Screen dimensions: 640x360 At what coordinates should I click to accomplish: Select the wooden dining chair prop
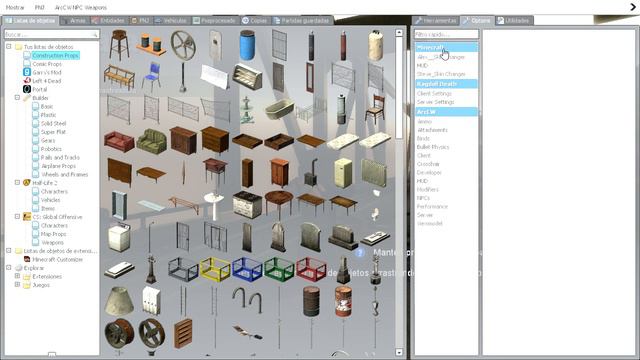coord(375,109)
